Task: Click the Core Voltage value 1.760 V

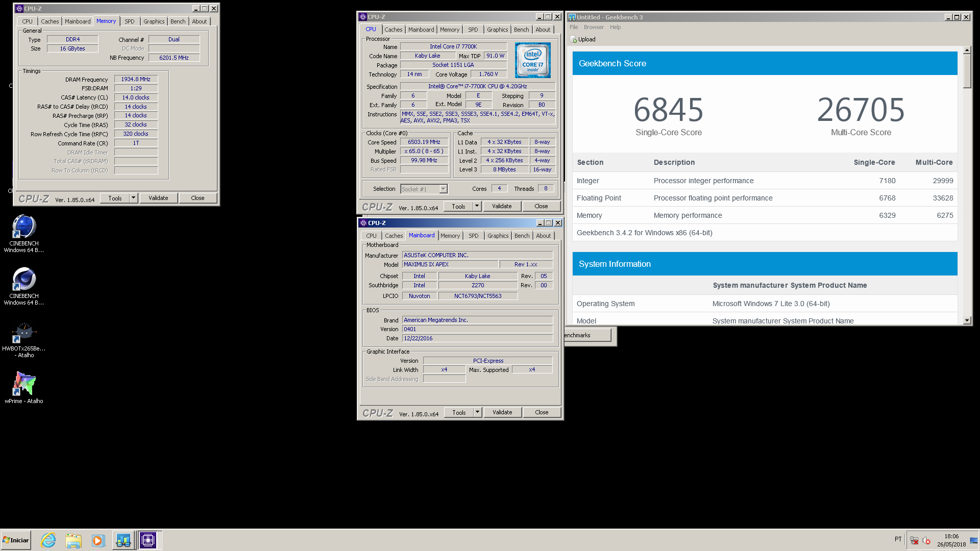Action: click(488, 74)
